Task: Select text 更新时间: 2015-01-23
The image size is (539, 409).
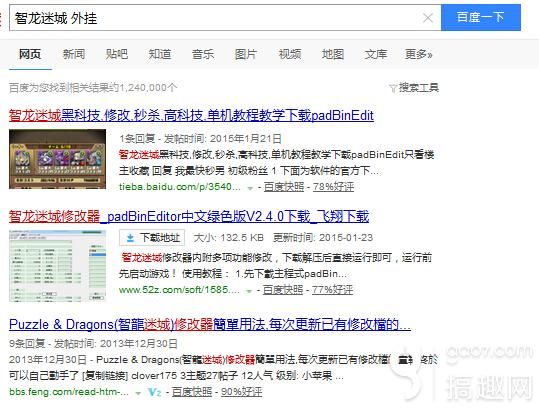Action: [323, 237]
